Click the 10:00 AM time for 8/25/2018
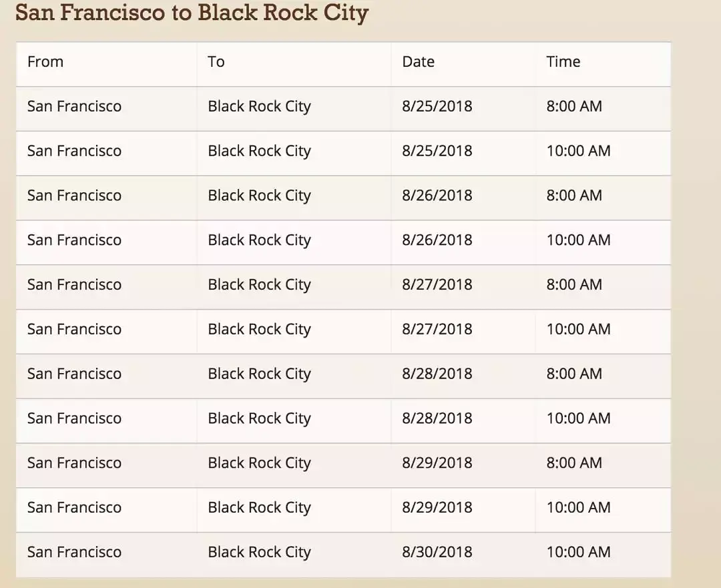The width and height of the screenshot is (721, 588). 578,151
